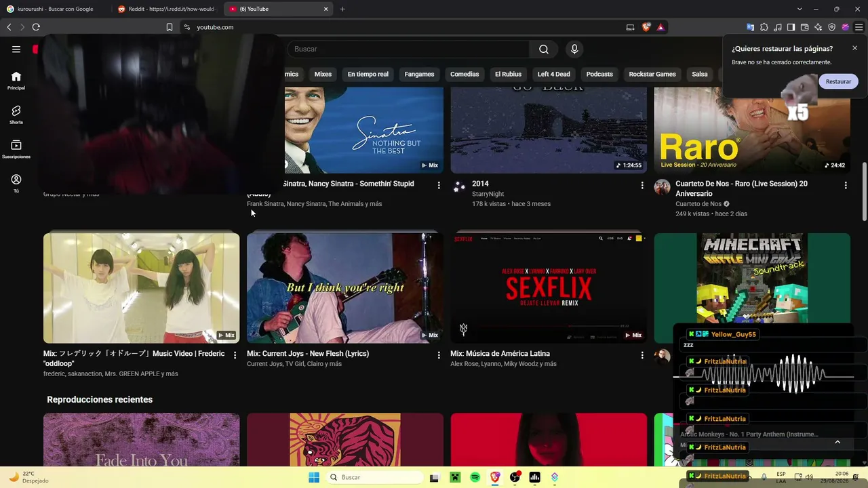Click the taskbar Buscar search box
Viewport: 868px width, 488px height.
coord(374,477)
